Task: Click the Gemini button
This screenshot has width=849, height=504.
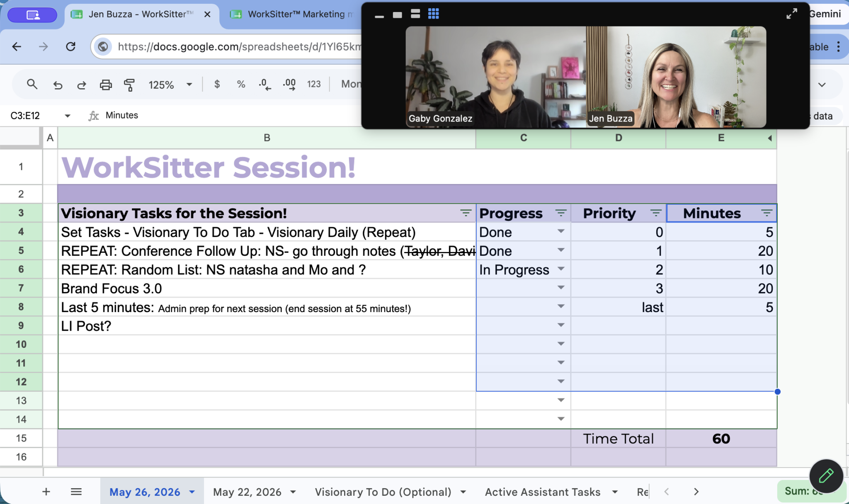Action: [825, 14]
